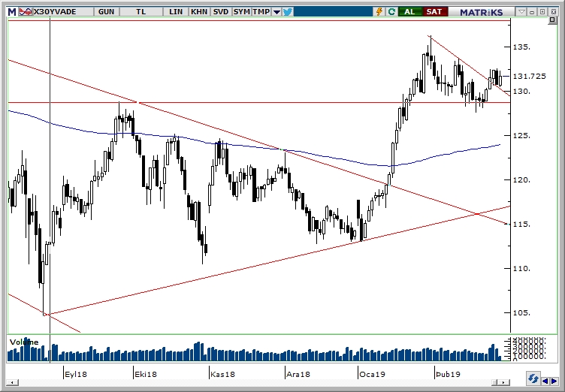Click the 105 price axis label

pos(521,313)
